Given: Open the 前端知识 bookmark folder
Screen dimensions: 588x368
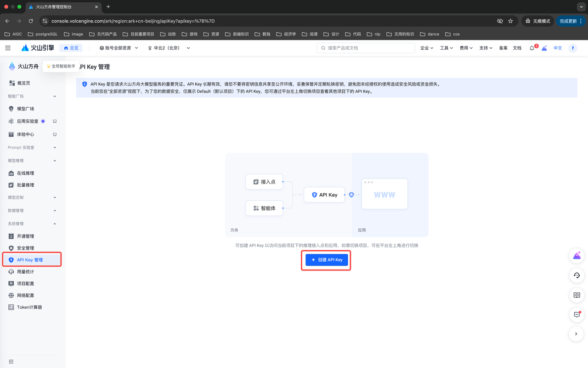Looking at the screenshot, I should pyautogui.click(x=237, y=34).
